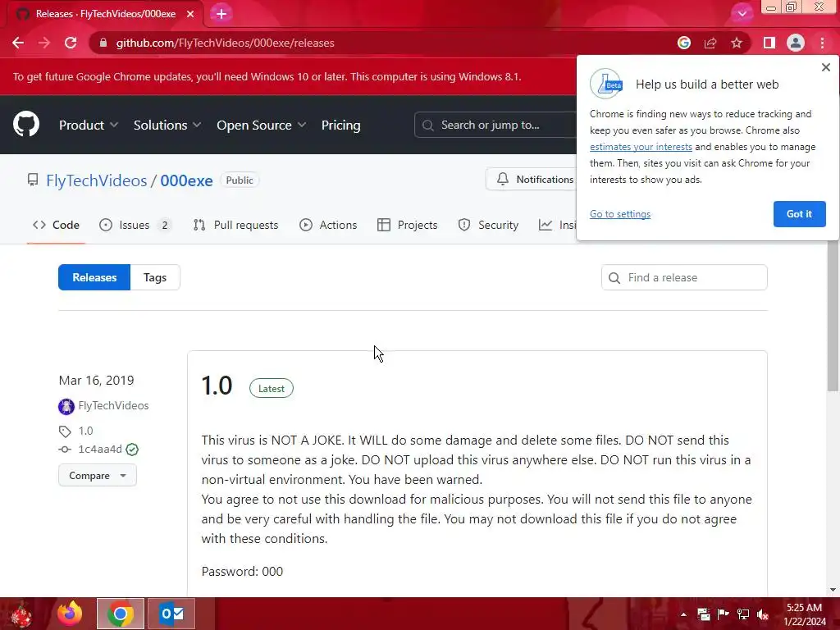Expand the Solutions menu

[167, 125]
